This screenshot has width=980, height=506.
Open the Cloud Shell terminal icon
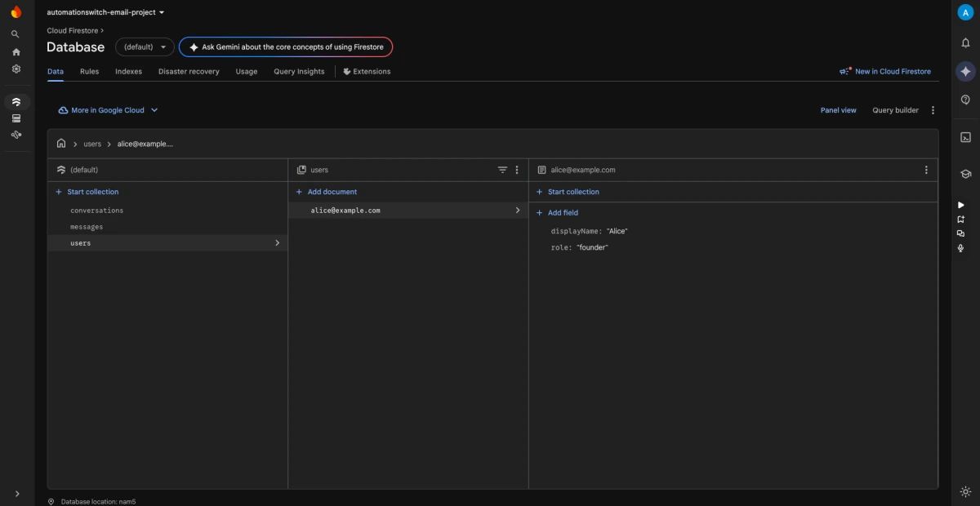[x=965, y=137]
